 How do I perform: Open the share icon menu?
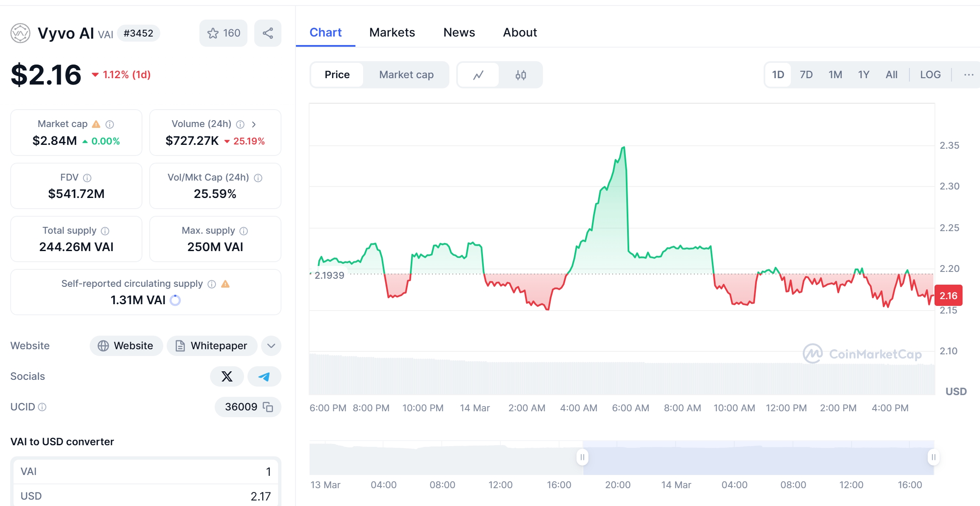pyautogui.click(x=268, y=33)
